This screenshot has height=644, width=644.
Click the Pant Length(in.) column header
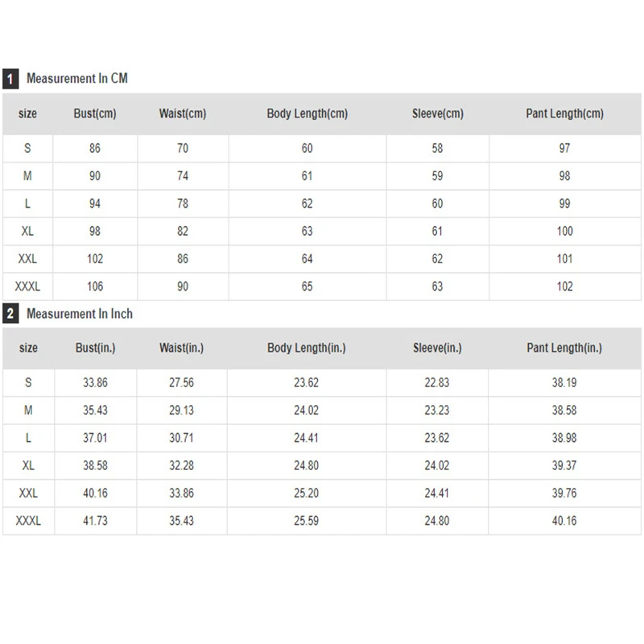click(x=564, y=348)
